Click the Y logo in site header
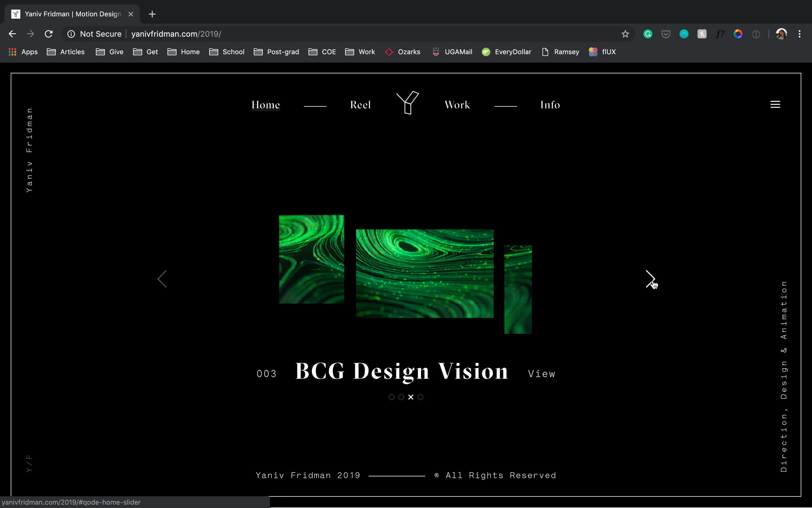 click(408, 103)
